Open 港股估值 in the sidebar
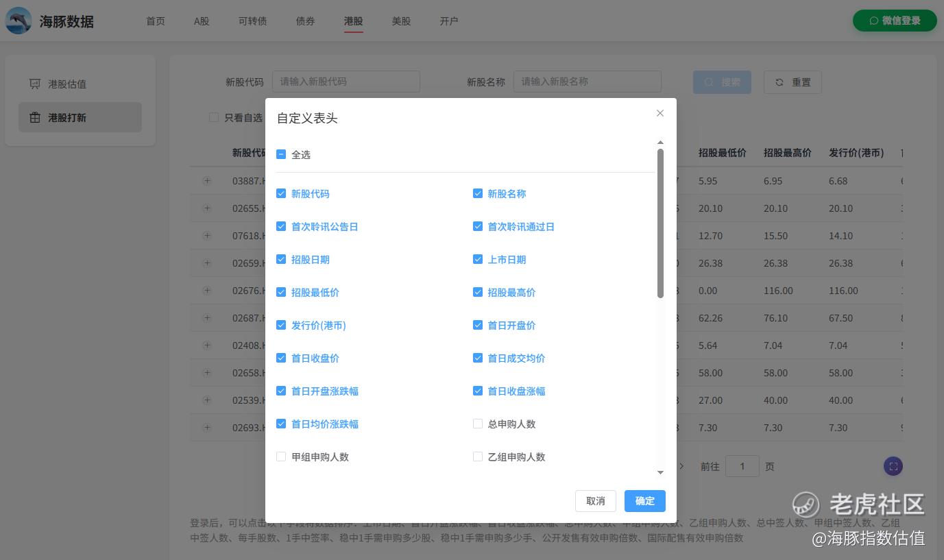The image size is (944, 560). pyautogui.click(x=80, y=84)
